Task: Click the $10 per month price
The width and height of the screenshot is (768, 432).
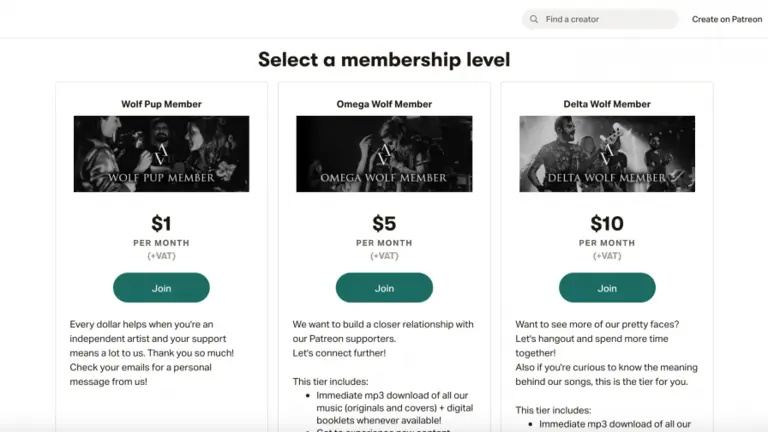Action: (607, 224)
